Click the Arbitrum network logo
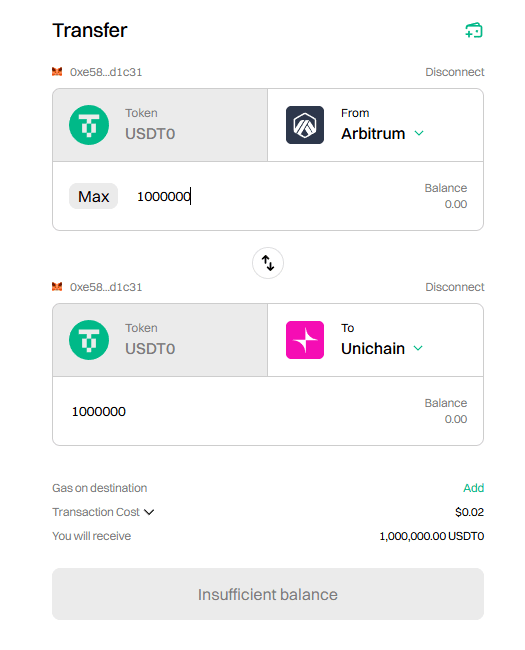Image resolution: width=525 pixels, height=650 pixels. [x=305, y=125]
